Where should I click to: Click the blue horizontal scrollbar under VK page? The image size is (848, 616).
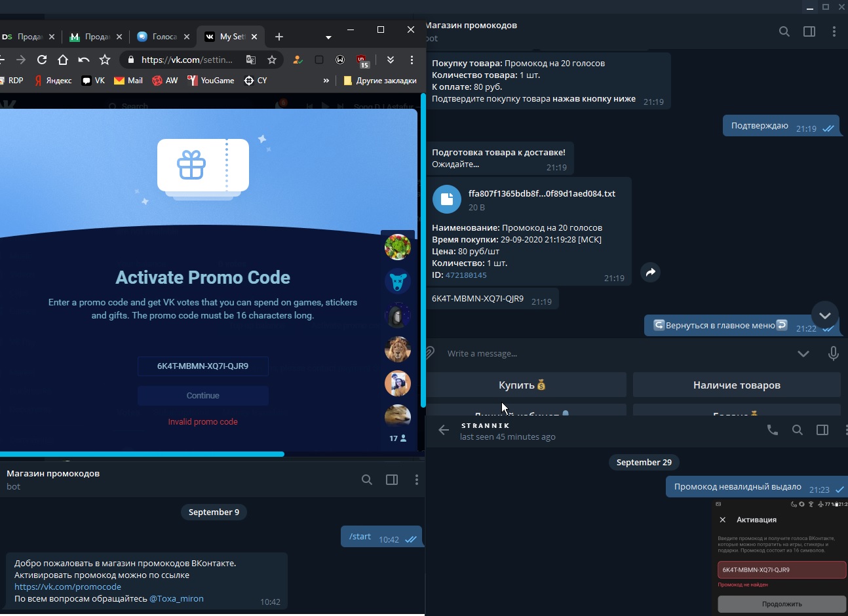pos(142,454)
